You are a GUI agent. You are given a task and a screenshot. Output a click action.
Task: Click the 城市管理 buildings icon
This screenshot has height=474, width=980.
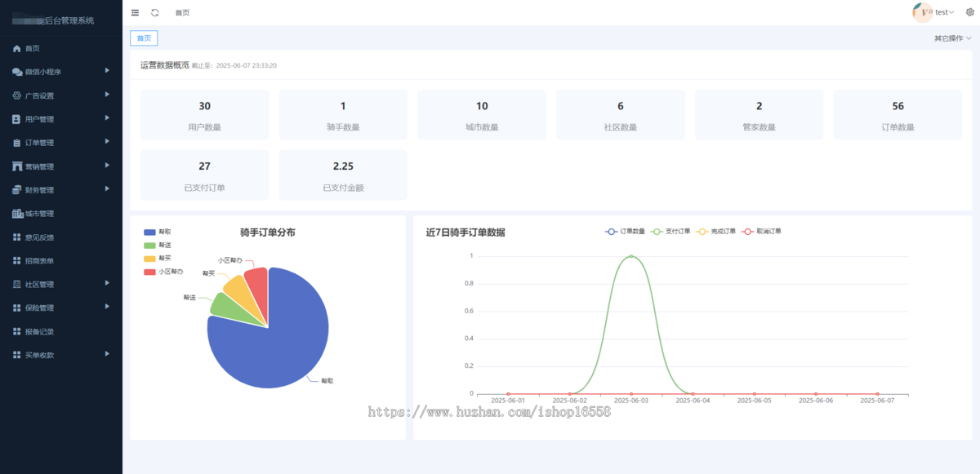click(17, 214)
